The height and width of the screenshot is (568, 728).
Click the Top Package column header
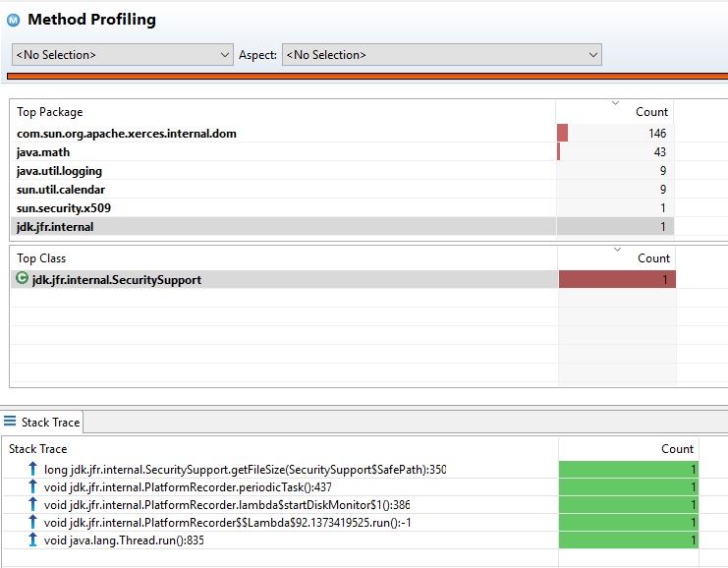[x=50, y=112]
